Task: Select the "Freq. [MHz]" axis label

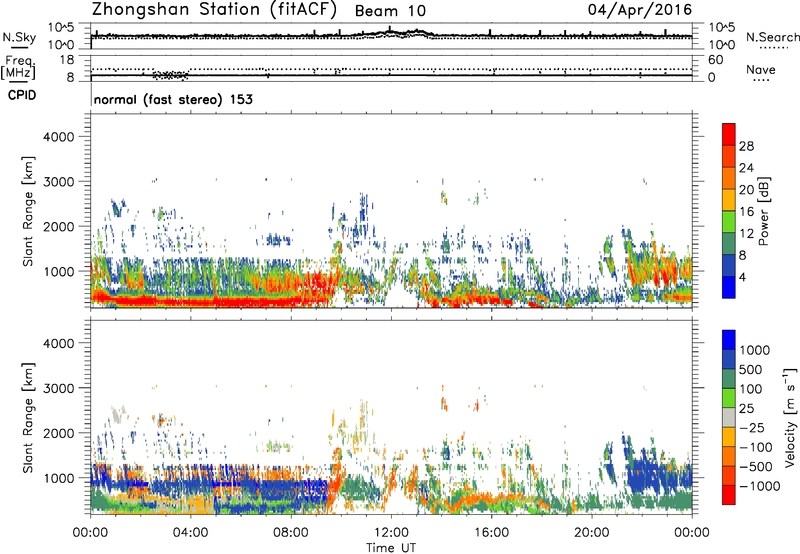Action: pyautogui.click(x=18, y=68)
